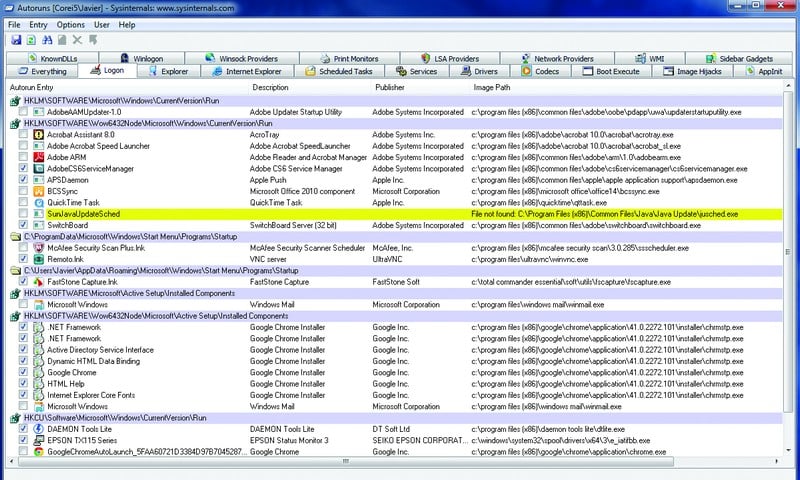
Task: Open the User menu
Action: 102,24
